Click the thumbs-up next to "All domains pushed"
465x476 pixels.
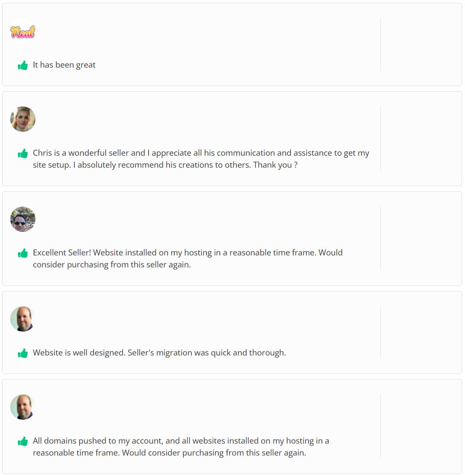(23, 441)
